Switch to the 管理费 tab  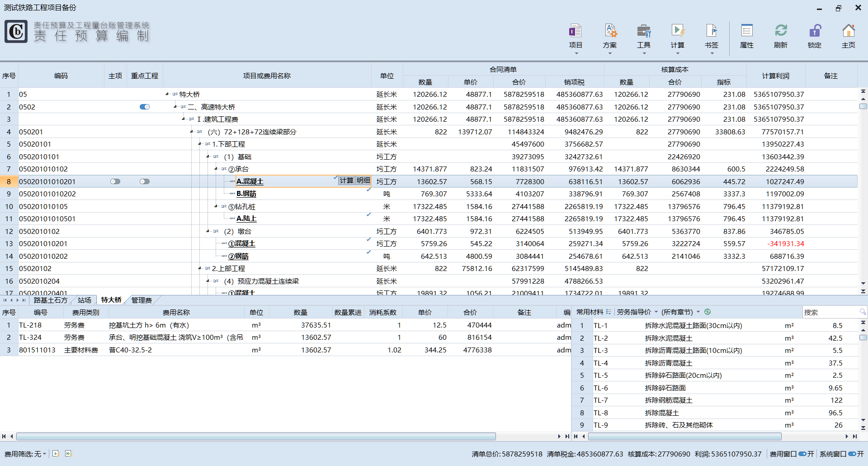coord(142,300)
